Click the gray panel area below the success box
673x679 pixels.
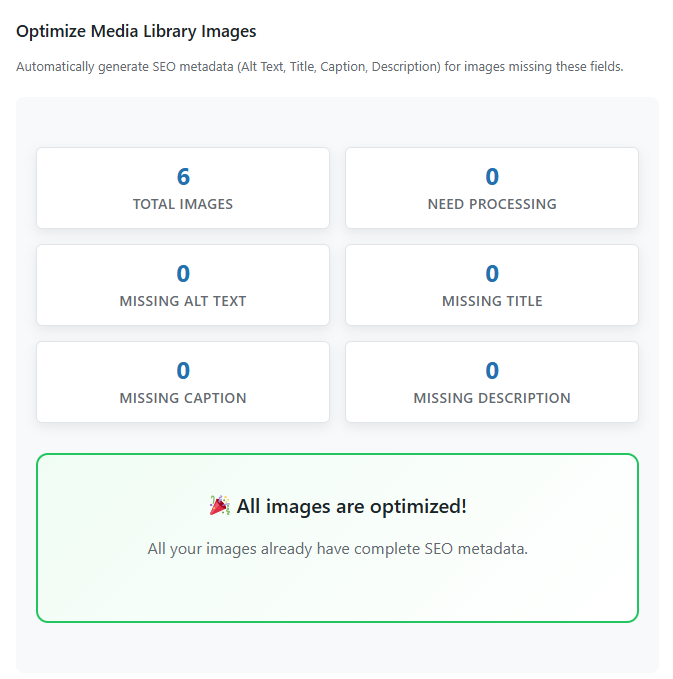point(337,648)
